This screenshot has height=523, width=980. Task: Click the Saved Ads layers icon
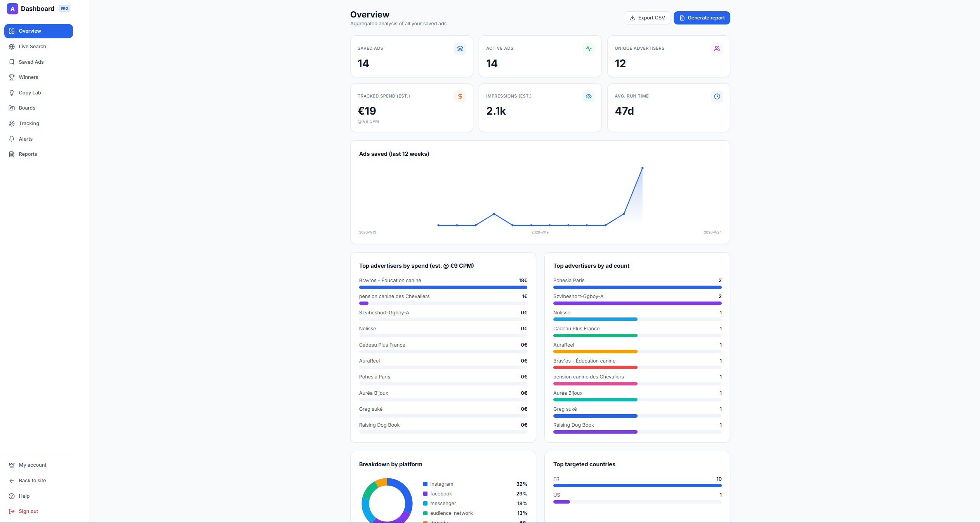point(460,49)
